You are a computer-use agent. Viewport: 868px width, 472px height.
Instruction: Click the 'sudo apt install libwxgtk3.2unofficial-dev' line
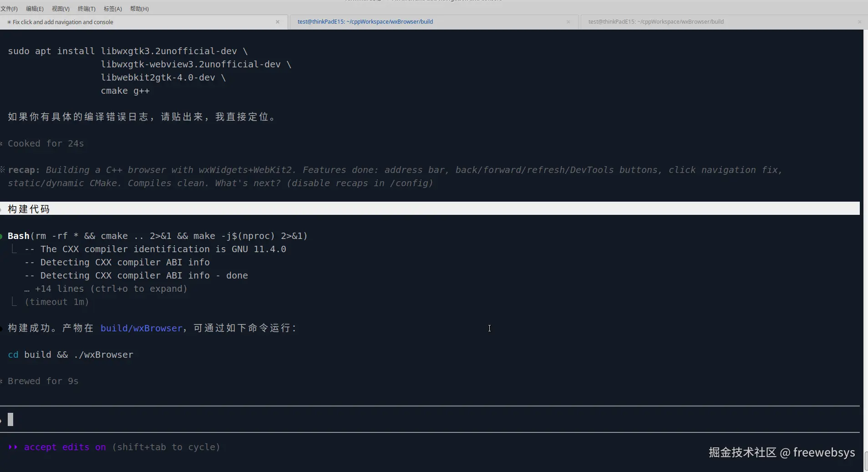pyautogui.click(x=128, y=51)
